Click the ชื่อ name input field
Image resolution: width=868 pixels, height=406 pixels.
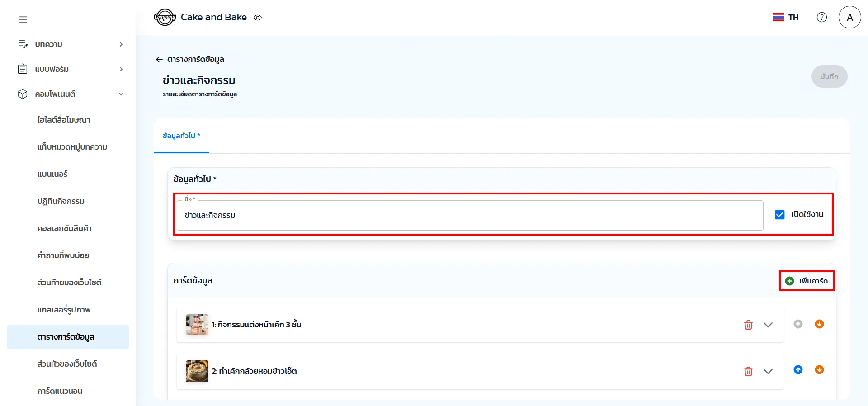[x=469, y=215]
